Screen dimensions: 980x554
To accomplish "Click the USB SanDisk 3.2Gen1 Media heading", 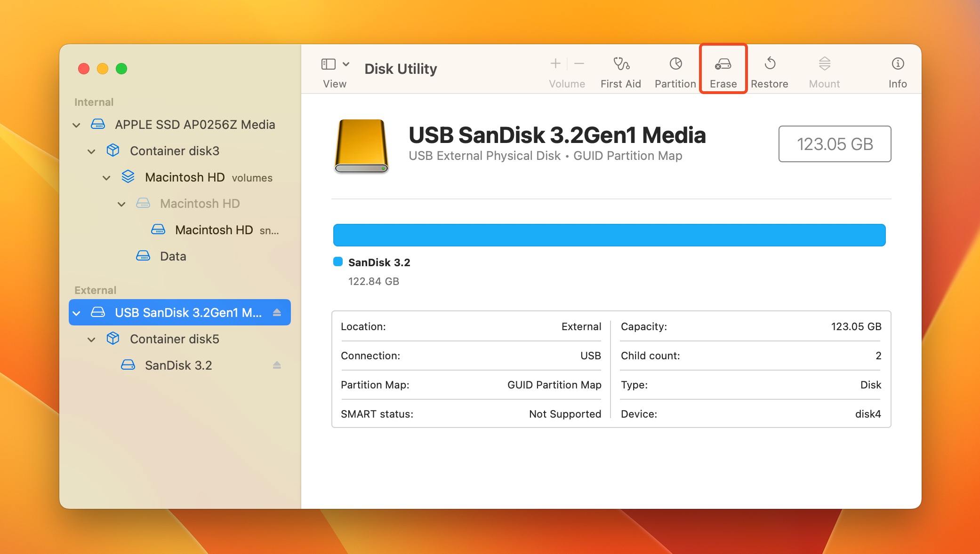I will point(557,135).
